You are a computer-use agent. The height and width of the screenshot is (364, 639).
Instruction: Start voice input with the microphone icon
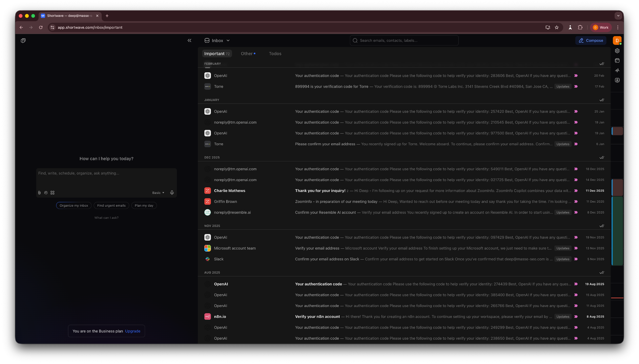[172, 193]
